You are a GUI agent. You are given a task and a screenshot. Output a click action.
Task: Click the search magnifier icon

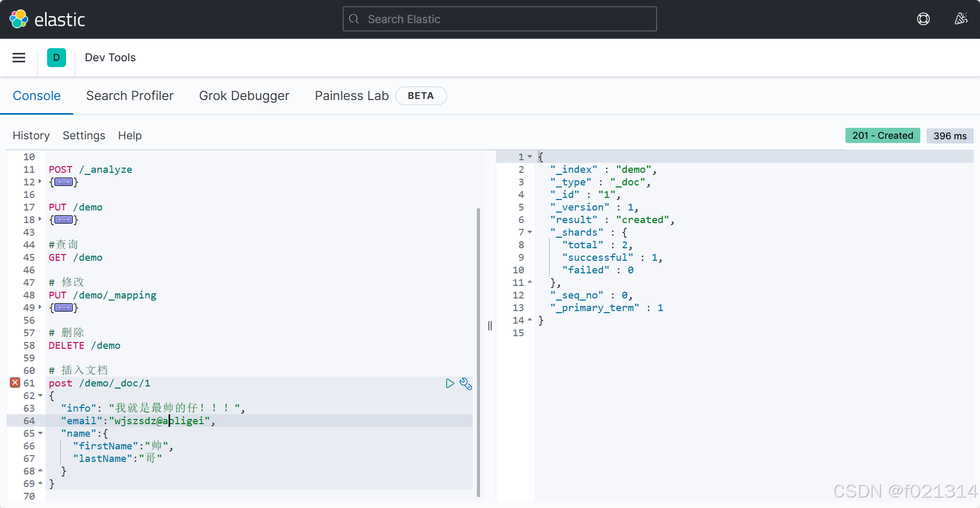(x=354, y=19)
